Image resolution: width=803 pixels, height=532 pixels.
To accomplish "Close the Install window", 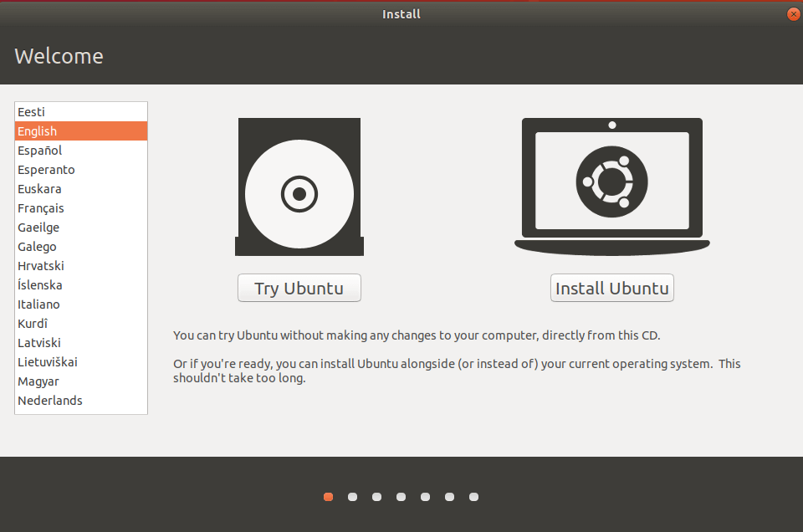I will point(793,14).
